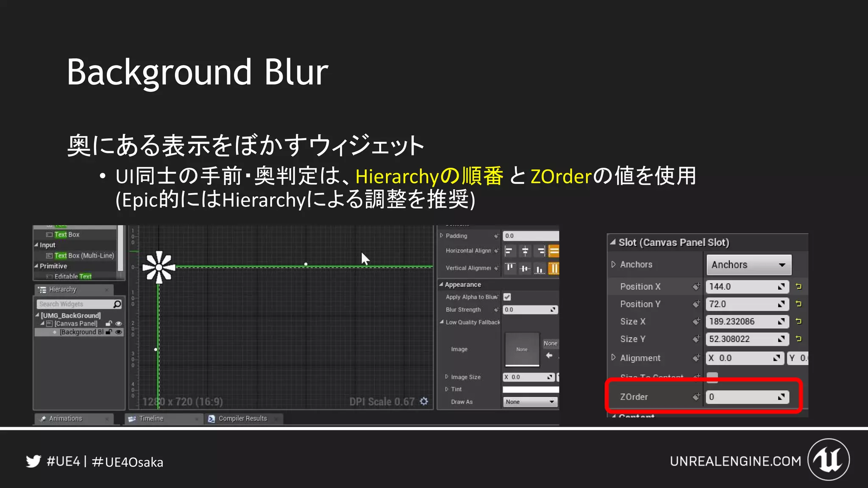
Task: Click the Search Widgets field
Action: 79,304
